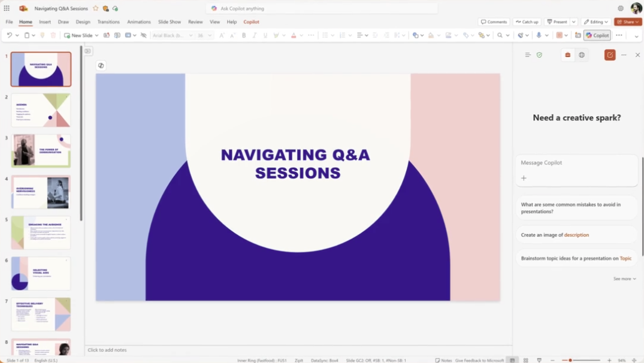Expand the New Slide dropdown arrow

[x=96, y=35]
